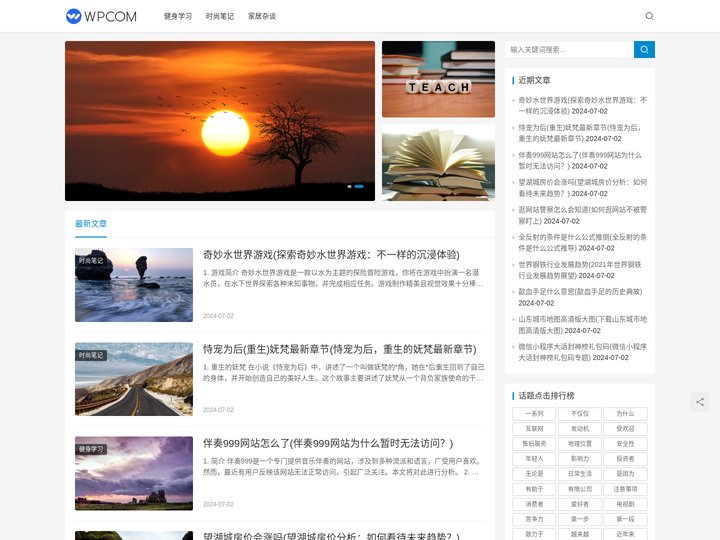This screenshot has height=540, width=720.
Task: Click the 安全性 topic tag
Action: (625, 444)
